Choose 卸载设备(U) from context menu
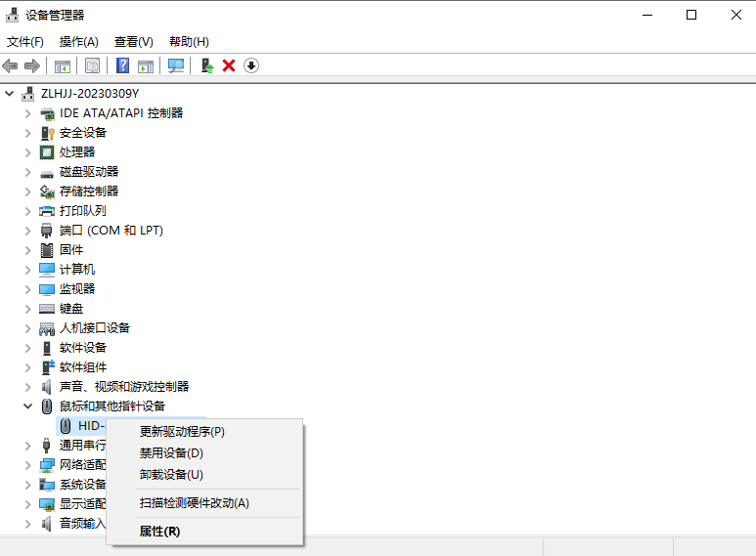Viewport: 756px width, 556px height. (205, 475)
